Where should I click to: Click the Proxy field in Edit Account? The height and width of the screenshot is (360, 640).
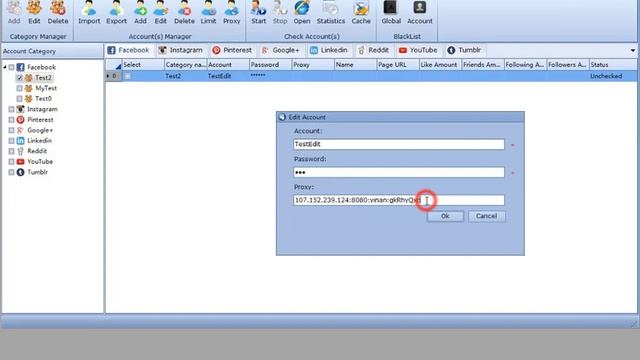pos(399,200)
